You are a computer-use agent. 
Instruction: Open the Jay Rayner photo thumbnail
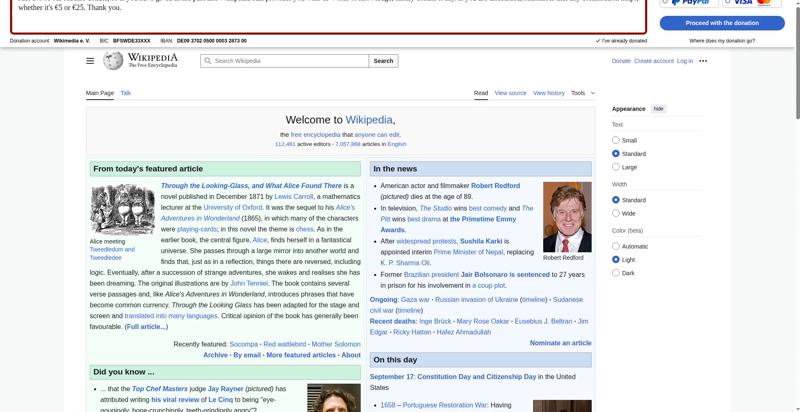point(334,398)
